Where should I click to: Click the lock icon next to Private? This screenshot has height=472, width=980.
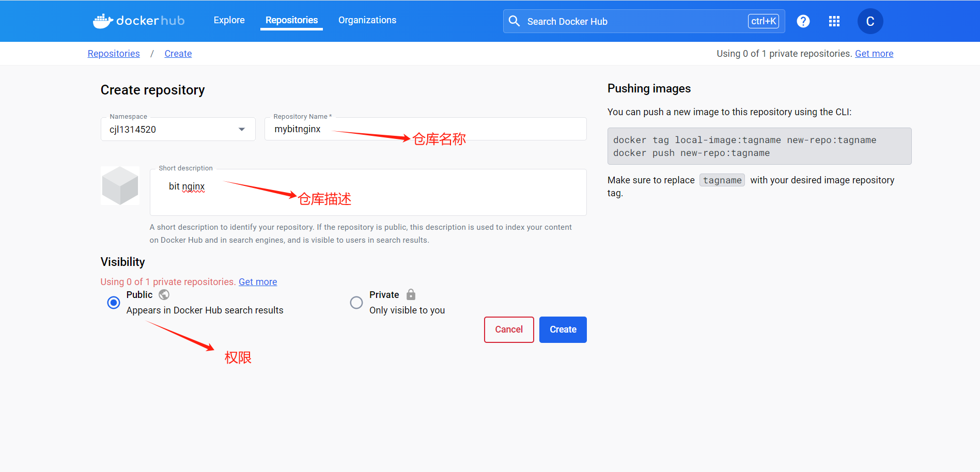(411, 294)
